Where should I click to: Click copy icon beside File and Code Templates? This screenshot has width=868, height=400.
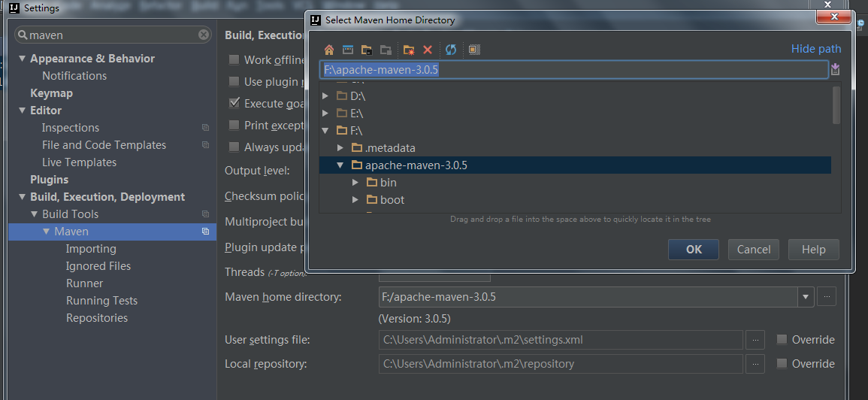(205, 145)
